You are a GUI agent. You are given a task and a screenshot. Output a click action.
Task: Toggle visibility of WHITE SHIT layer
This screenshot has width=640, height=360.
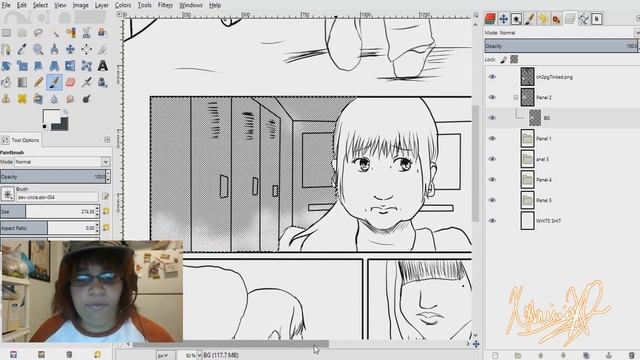492,220
